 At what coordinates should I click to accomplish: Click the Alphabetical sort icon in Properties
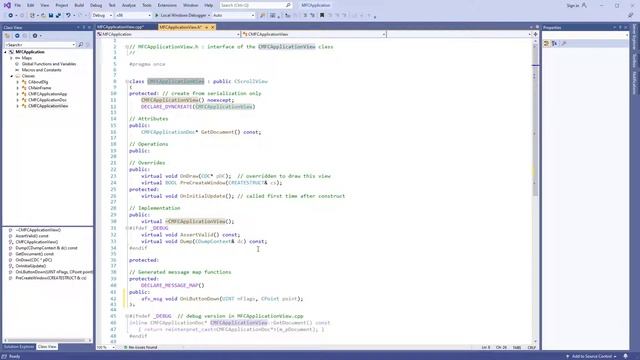[554, 43]
